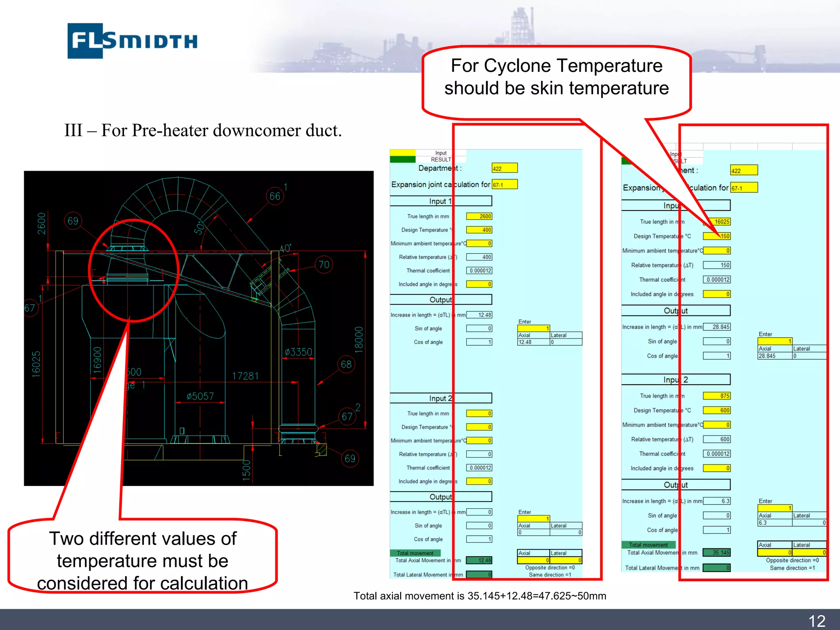
Task: Click balloon 66 in CAD drawing
Action: pos(275,196)
